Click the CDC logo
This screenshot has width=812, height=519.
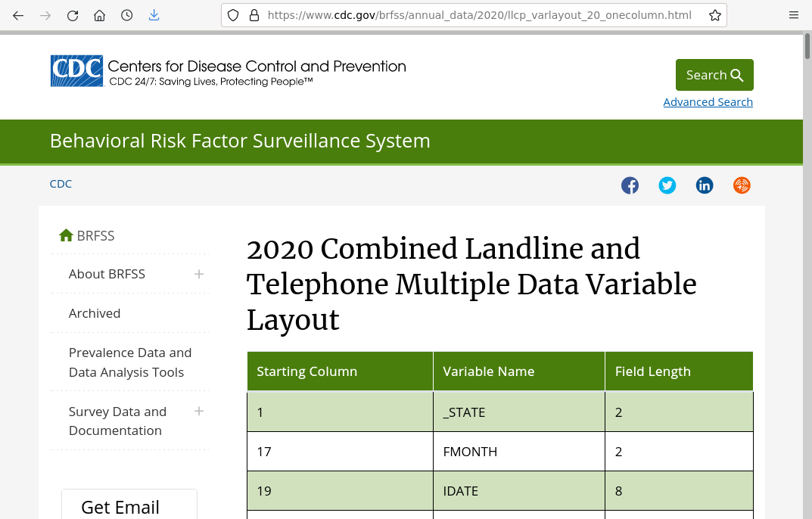coord(76,71)
